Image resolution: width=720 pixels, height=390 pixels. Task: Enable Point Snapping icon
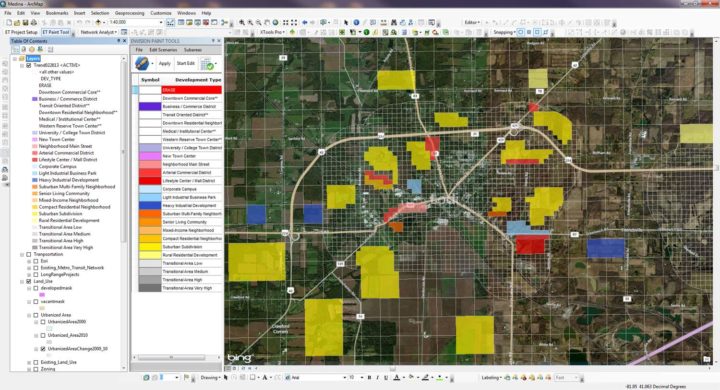pyautogui.click(x=521, y=32)
